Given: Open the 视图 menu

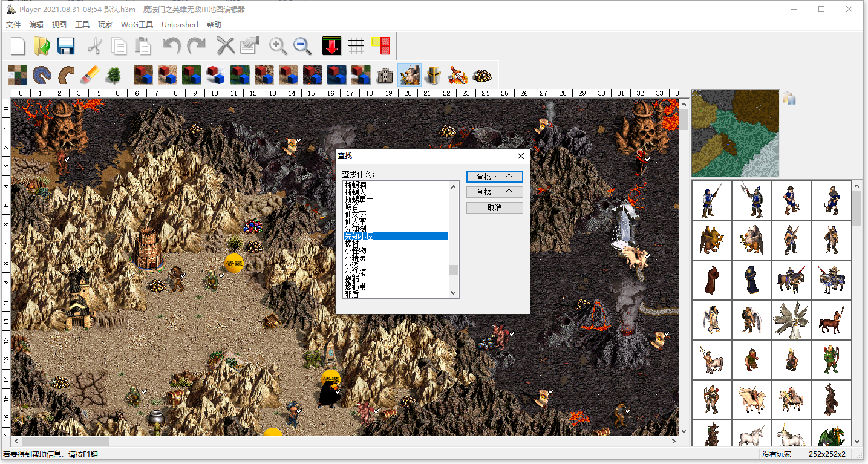Looking at the screenshot, I should pos(59,25).
